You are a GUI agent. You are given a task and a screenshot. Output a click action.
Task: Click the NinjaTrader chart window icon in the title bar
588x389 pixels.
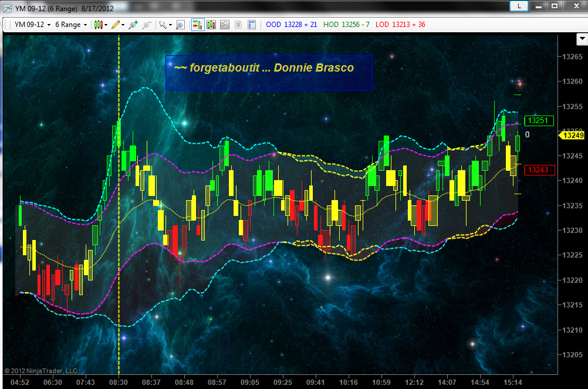point(8,8)
